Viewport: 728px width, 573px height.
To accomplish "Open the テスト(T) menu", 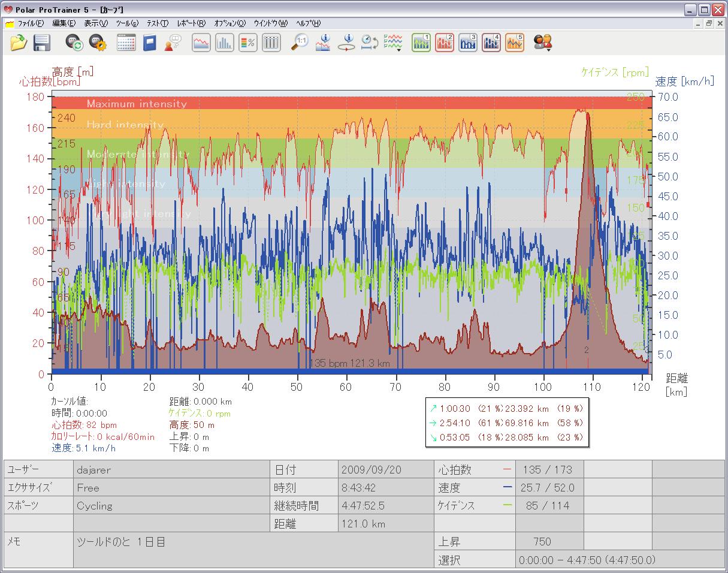I will [158, 23].
